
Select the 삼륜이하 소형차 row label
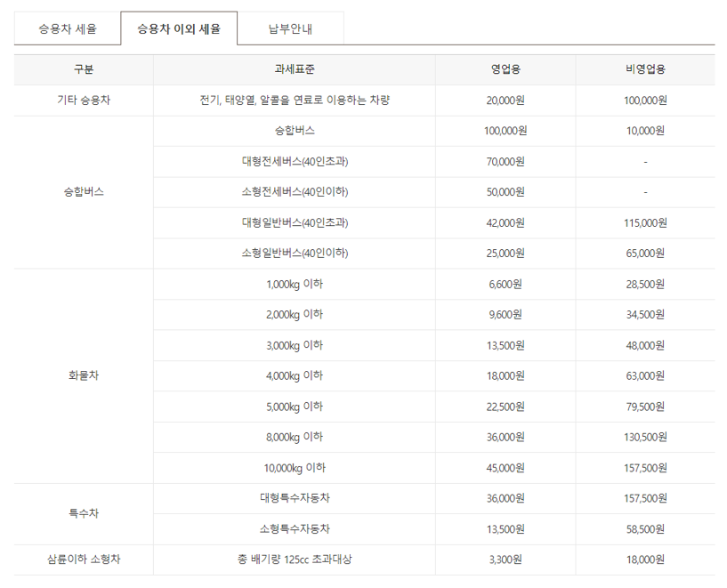77,560
